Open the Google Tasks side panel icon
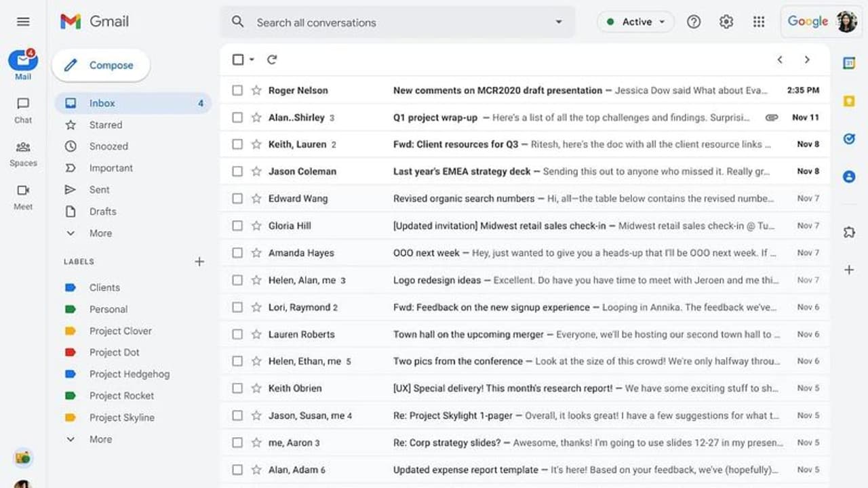This screenshot has height=488, width=868. pos(848,139)
